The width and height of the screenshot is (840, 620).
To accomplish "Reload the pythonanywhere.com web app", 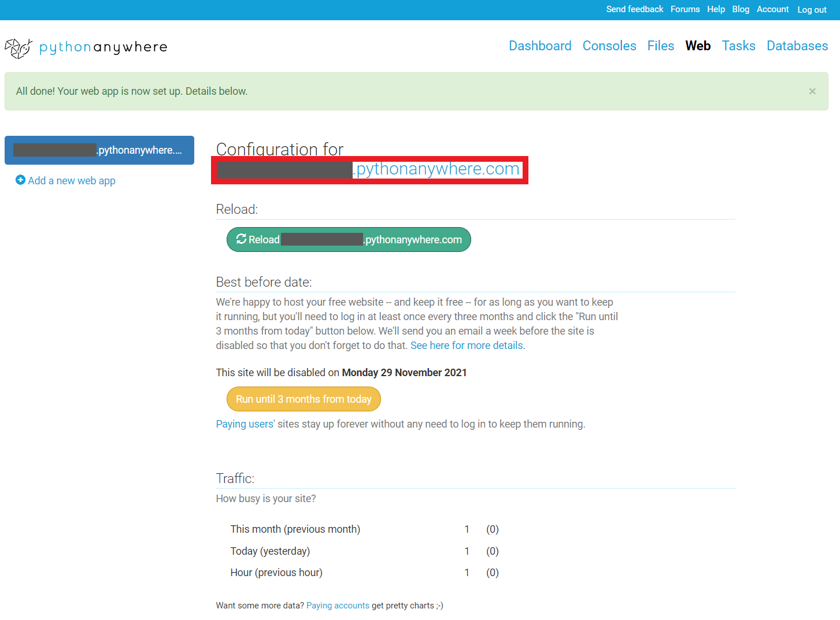I will pos(349,239).
